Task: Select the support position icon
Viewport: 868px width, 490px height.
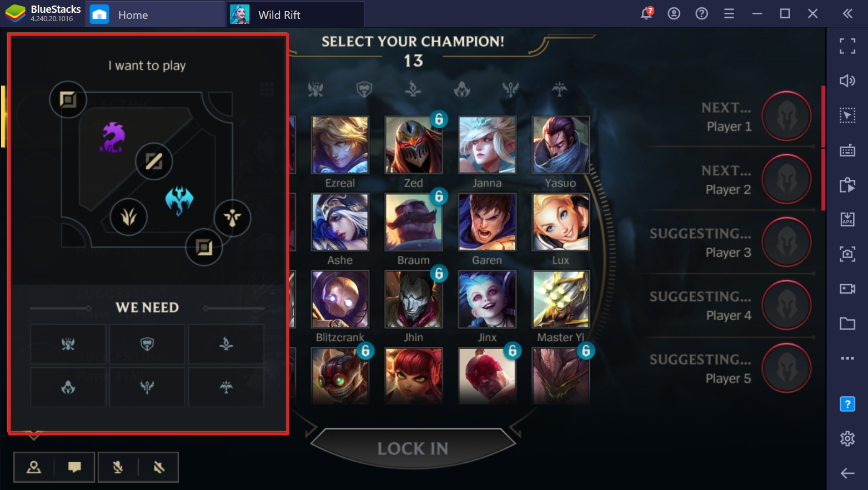Action: (232, 218)
